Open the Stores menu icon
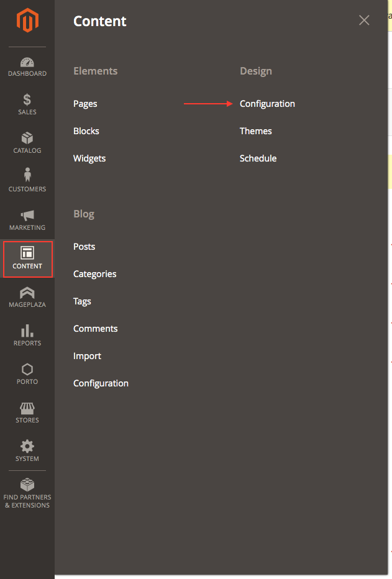 [27, 412]
